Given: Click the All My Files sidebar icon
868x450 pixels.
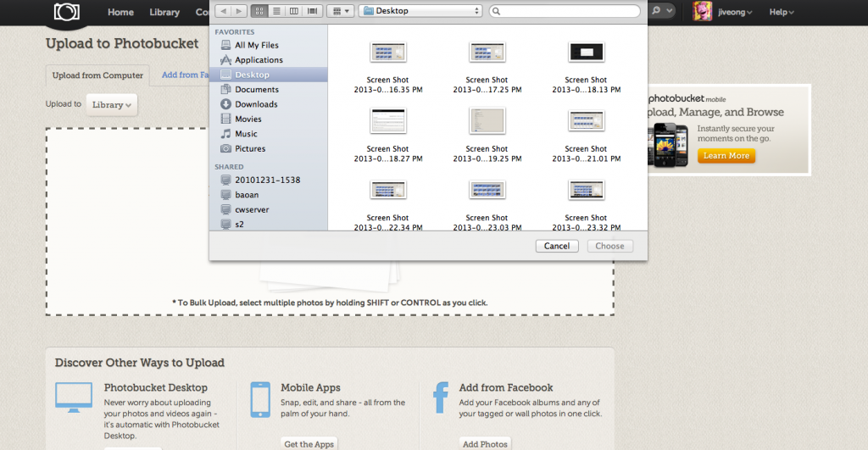Looking at the screenshot, I should click(x=225, y=45).
